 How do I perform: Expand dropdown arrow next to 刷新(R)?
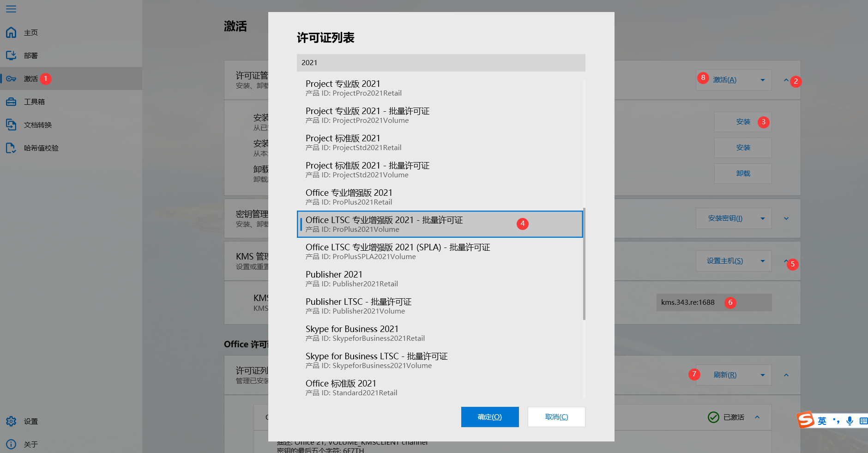[x=763, y=375]
